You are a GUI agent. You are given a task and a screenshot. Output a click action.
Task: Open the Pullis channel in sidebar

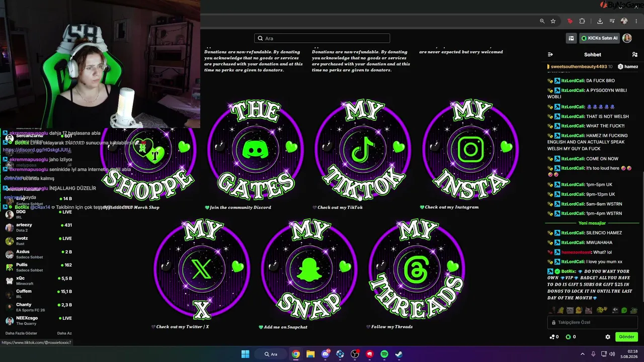coord(38,267)
